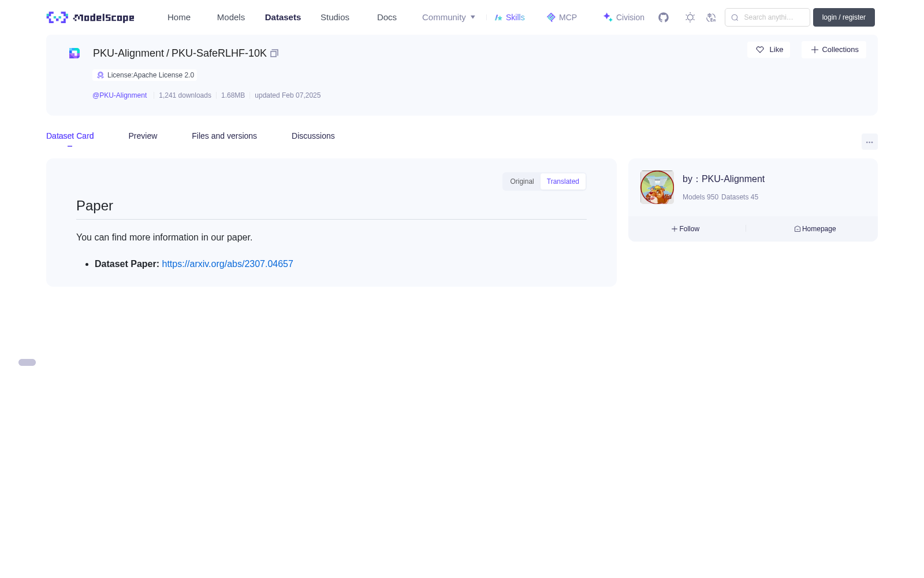Click the Models 950 count
The height and width of the screenshot is (578, 924).
click(x=701, y=197)
